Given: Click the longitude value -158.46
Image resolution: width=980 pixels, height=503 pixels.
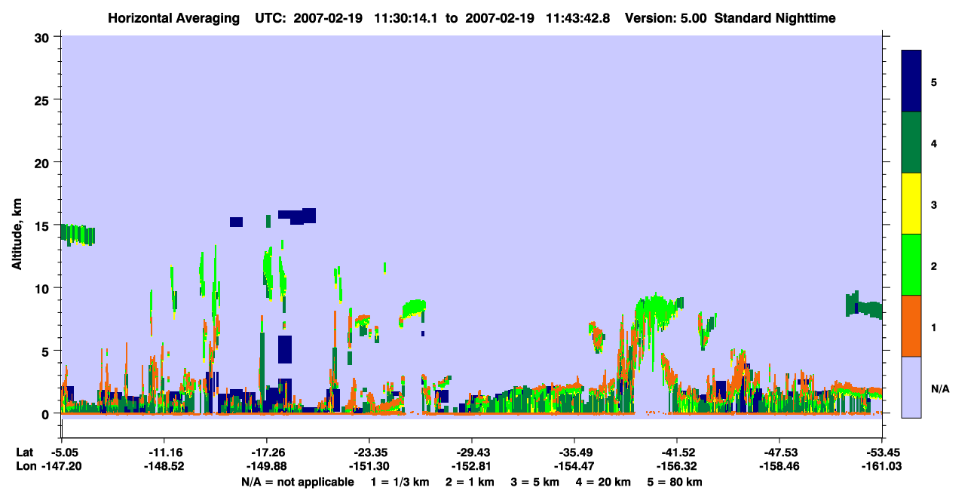Looking at the screenshot, I should (779, 467).
